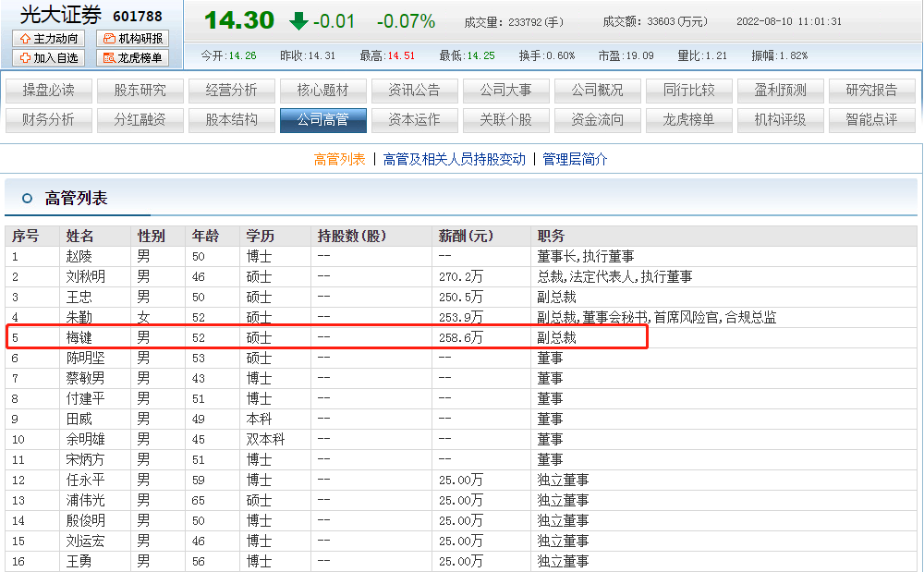Select the 经营分析 tab
The height and width of the screenshot is (572, 924).
[232, 91]
